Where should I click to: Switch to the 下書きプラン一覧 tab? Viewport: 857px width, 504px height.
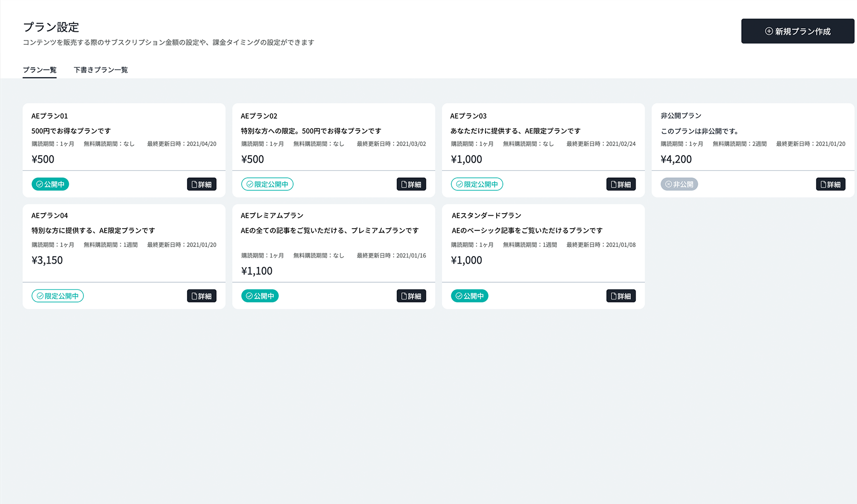(100, 70)
